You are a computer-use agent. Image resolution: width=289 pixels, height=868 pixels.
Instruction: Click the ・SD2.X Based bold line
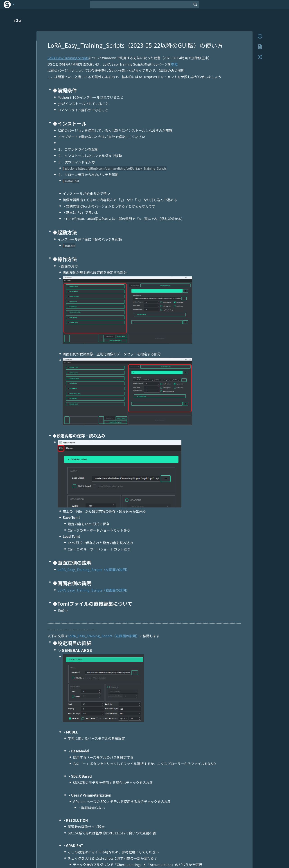pos(80,776)
